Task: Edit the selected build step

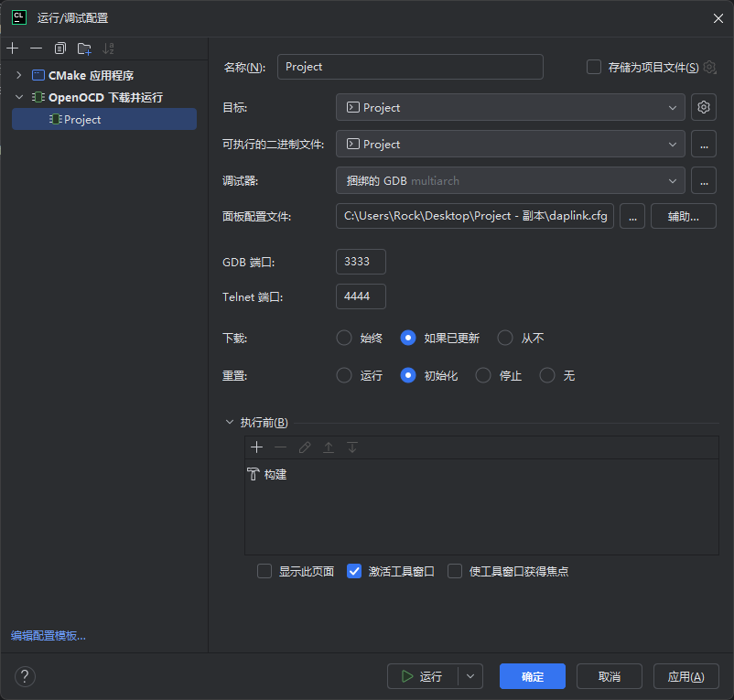Action: 305,447
